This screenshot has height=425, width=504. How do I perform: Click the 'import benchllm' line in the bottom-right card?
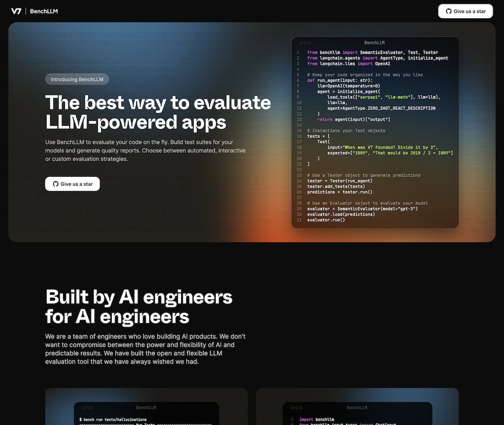pos(317,419)
